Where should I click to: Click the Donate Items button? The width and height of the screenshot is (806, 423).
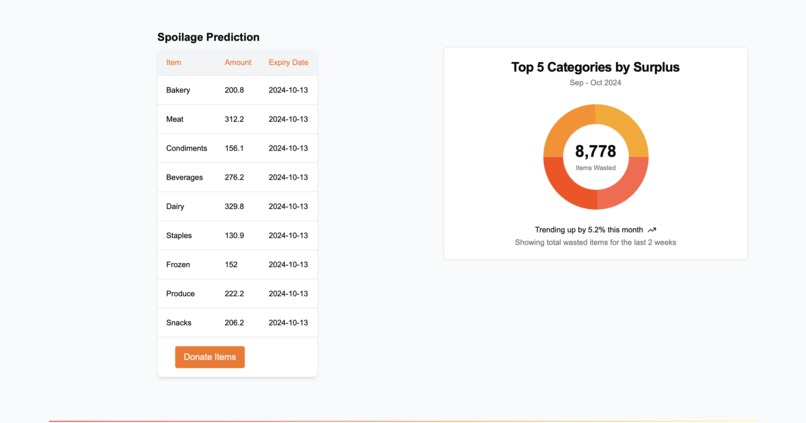pyautogui.click(x=210, y=357)
